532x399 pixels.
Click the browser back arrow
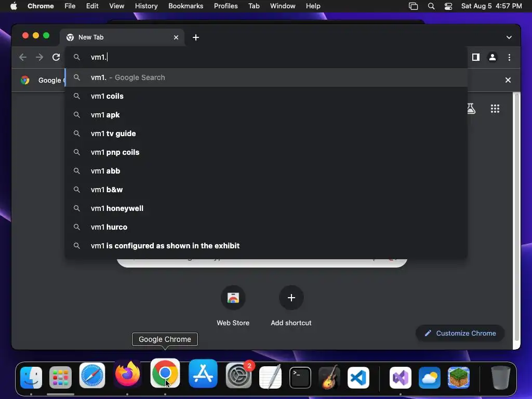coord(23,57)
